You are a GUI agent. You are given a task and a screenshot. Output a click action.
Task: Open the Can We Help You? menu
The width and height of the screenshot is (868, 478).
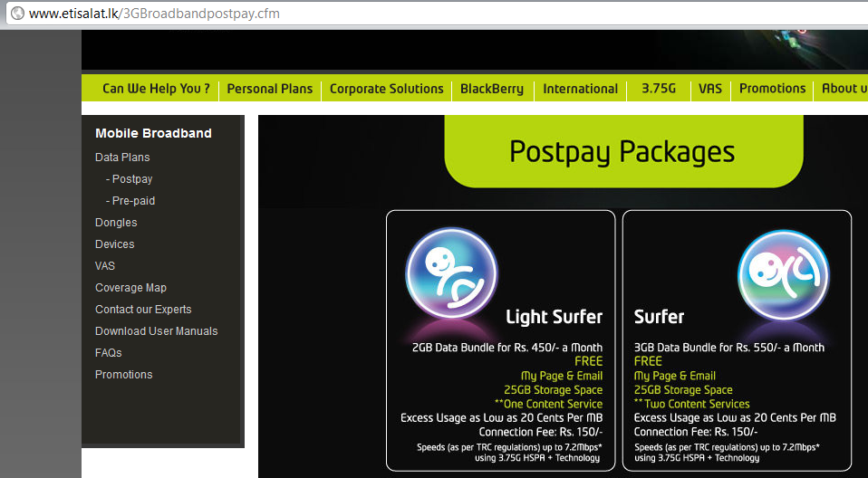[x=156, y=89]
